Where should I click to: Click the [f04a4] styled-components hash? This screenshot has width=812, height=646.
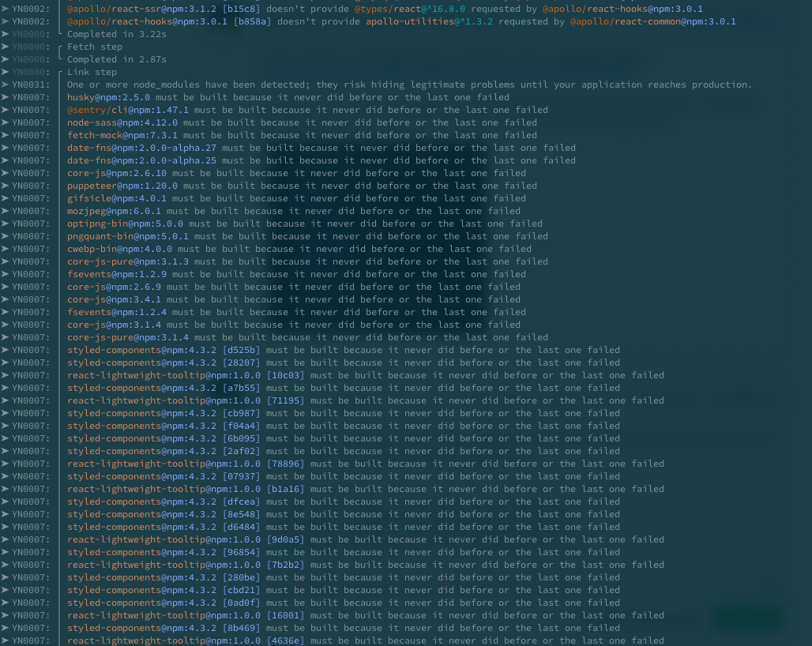tap(242, 426)
